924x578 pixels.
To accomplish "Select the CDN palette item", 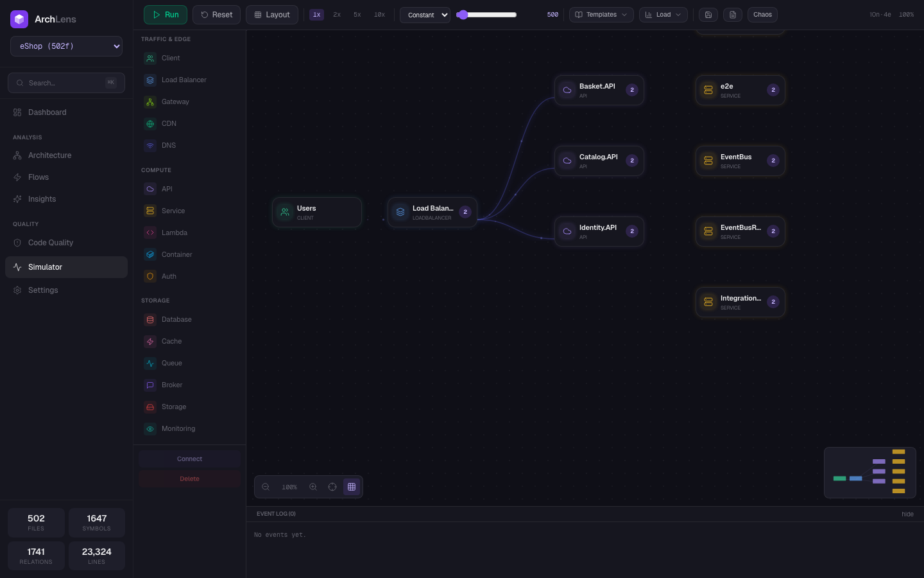I will (x=189, y=124).
